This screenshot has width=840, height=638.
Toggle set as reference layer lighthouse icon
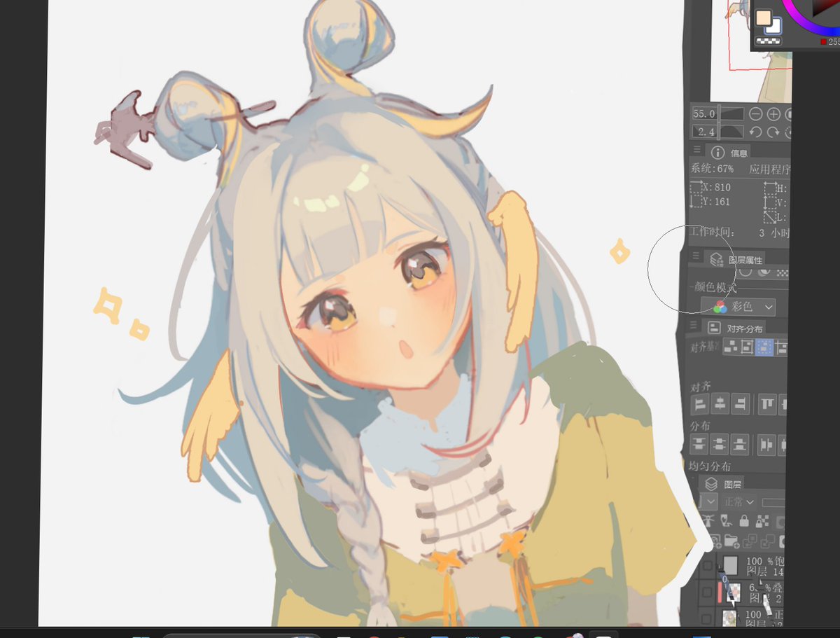[709, 520]
